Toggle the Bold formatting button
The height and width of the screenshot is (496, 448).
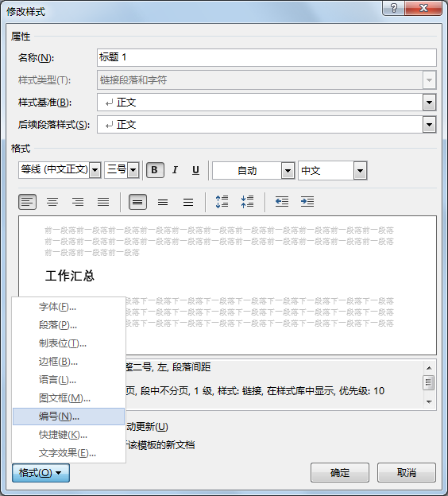click(155, 170)
